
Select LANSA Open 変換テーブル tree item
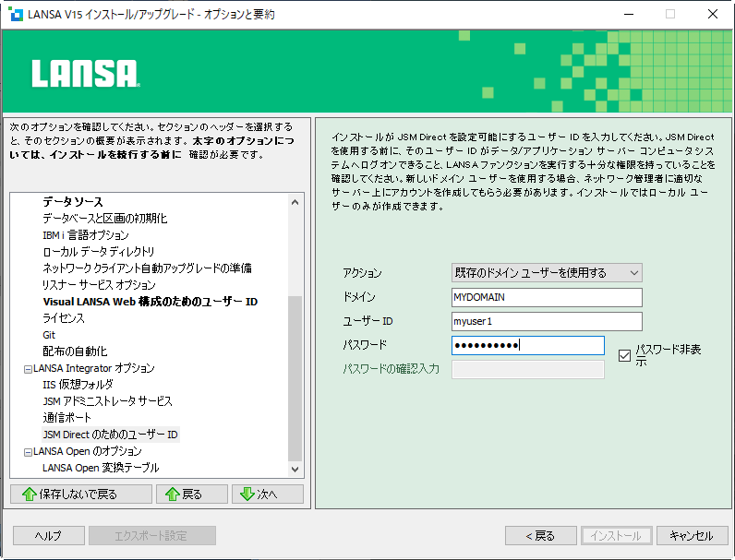pyautogui.click(x=101, y=468)
